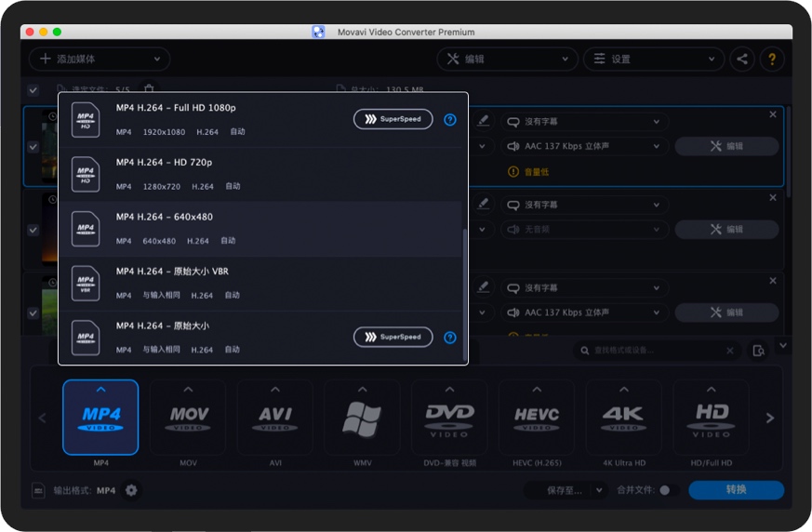Focus the 查找格式或设备 search field
Screen dimensions: 812x532
point(658,351)
